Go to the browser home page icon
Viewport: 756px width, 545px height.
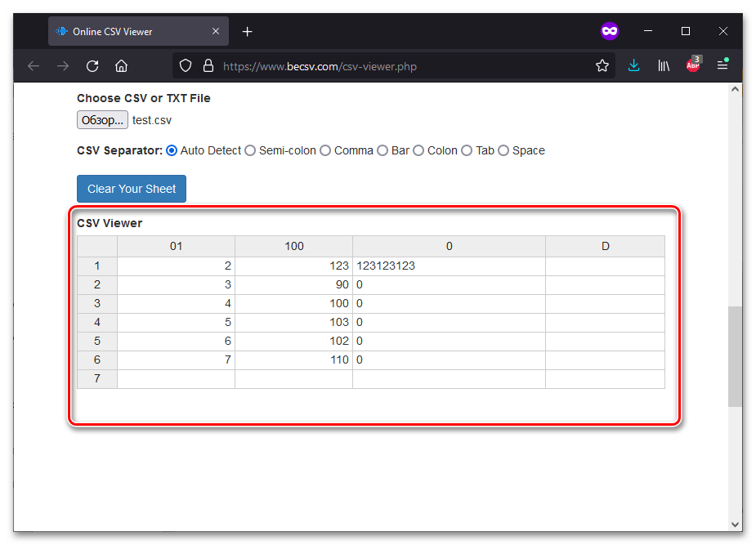click(121, 66)
